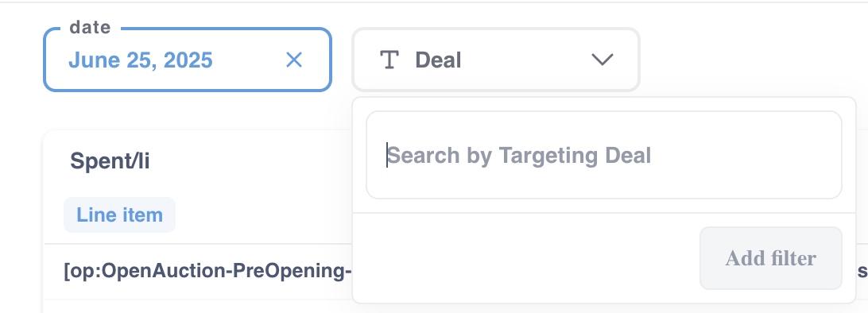
Task: Click the small date label above the field
Action: (x=91, y=27)
